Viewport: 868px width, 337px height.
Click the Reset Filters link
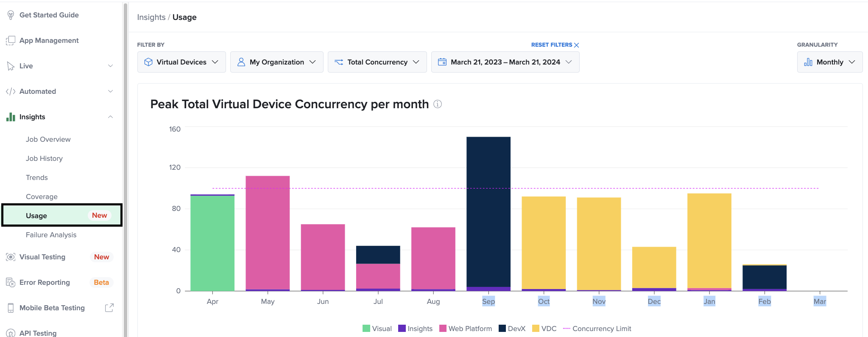click(x=555, y=45)
